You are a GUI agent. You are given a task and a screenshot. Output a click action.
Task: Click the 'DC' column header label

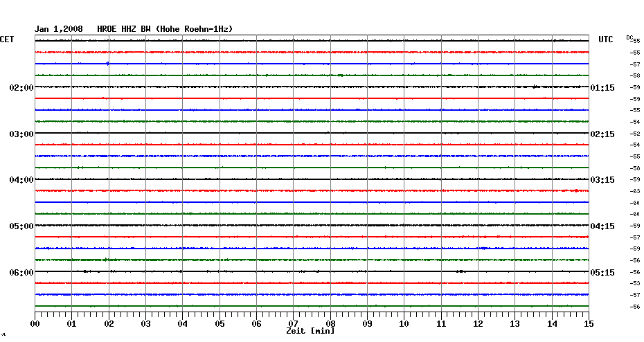tap(629, 37)
